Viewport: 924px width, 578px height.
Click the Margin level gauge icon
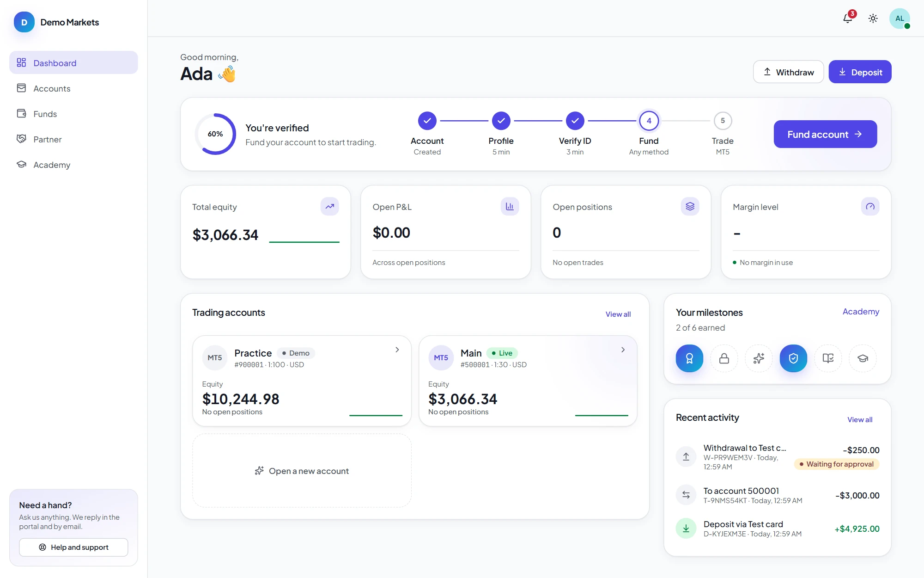click(870, 207)
